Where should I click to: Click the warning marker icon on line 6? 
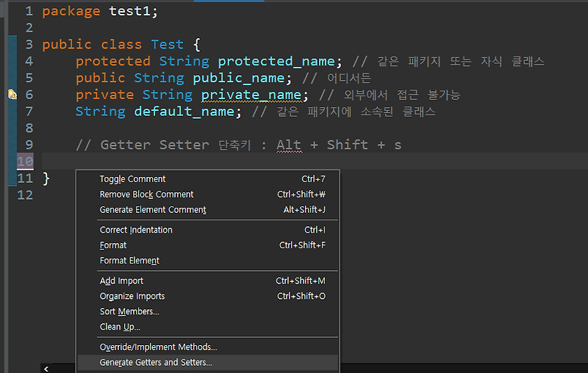[12, 95]
